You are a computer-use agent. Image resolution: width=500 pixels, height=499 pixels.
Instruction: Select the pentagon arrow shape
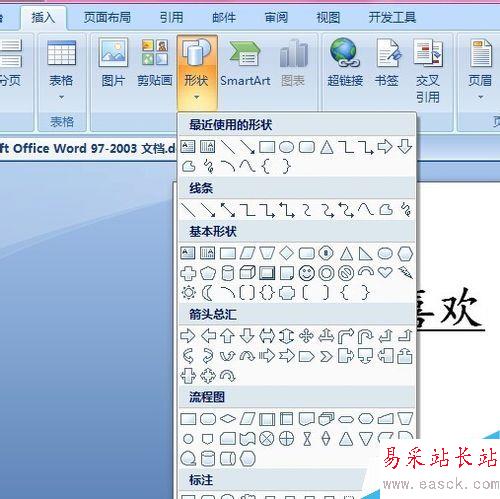click(x=306, y=356)
